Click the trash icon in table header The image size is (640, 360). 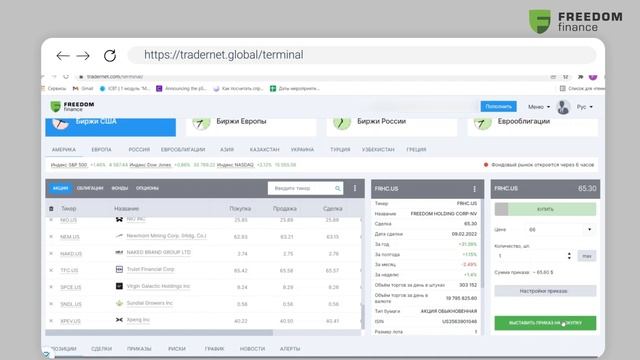pos(51,209)
